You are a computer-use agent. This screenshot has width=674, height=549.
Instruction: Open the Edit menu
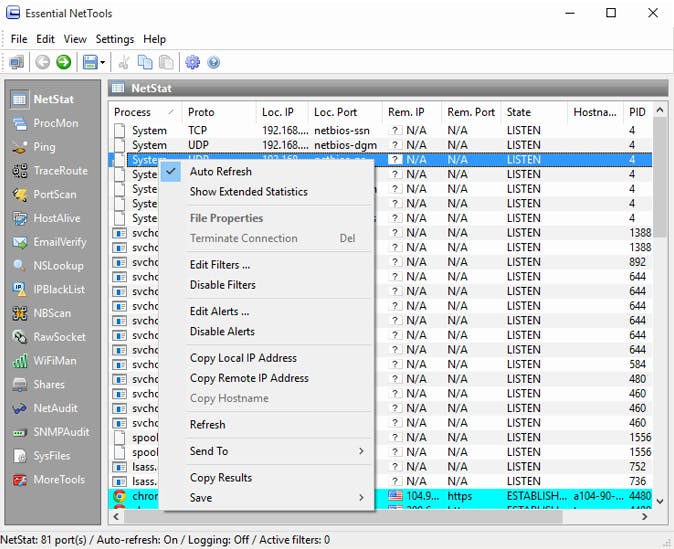point(45,39)
